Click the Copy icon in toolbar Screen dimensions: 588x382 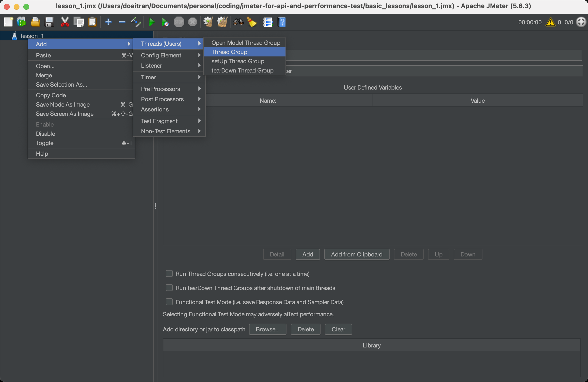click(x=79, y=22)
